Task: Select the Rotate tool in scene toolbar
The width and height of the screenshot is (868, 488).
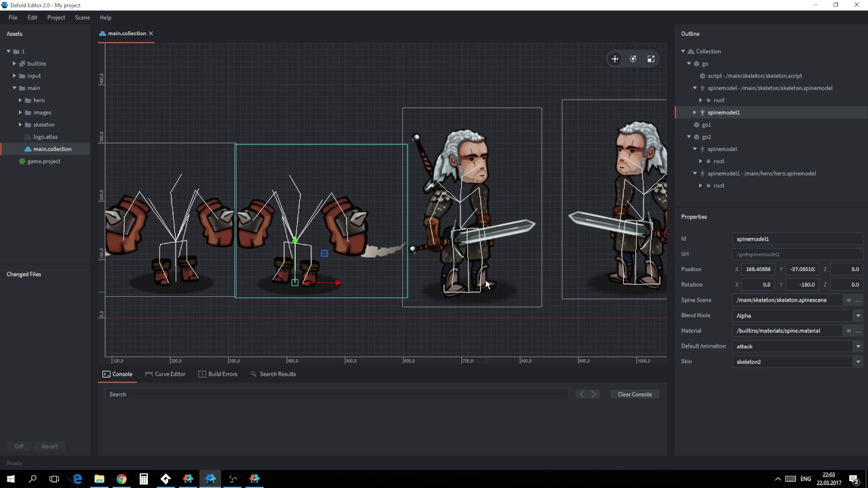Action: tap(633, 59)
